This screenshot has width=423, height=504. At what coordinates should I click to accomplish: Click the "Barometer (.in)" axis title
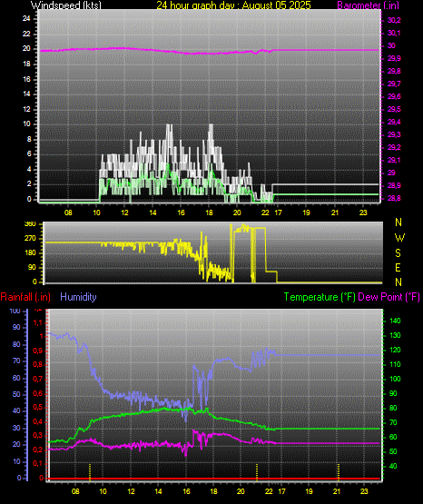pos(368,5)
